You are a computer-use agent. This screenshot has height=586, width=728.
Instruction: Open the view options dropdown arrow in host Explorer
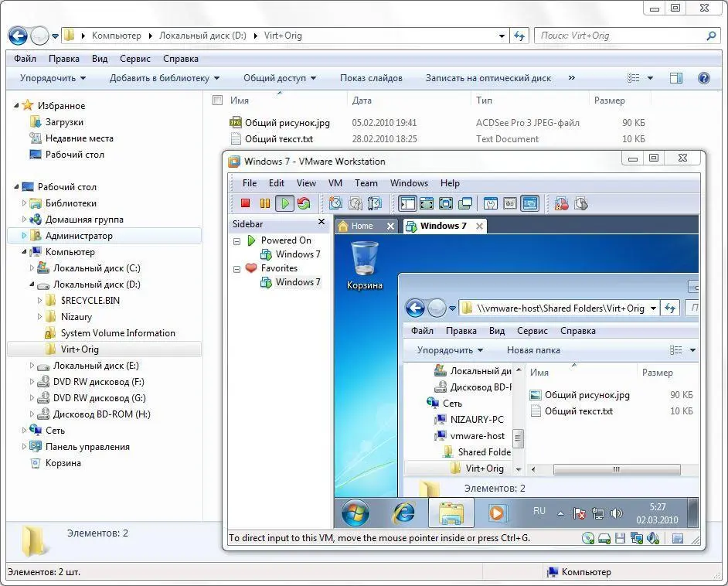click(650, 78)
